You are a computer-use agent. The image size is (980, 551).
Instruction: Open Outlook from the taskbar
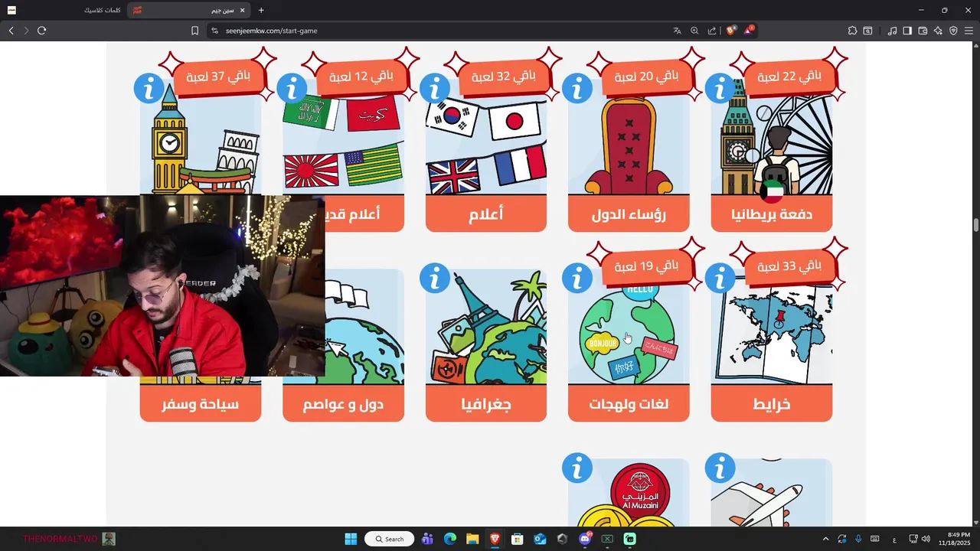540,539
